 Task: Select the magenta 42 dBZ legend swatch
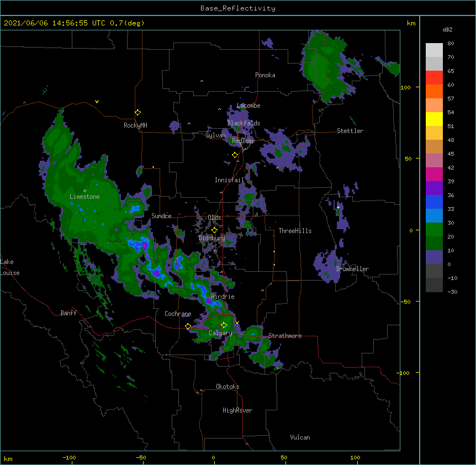pos(434,174)
